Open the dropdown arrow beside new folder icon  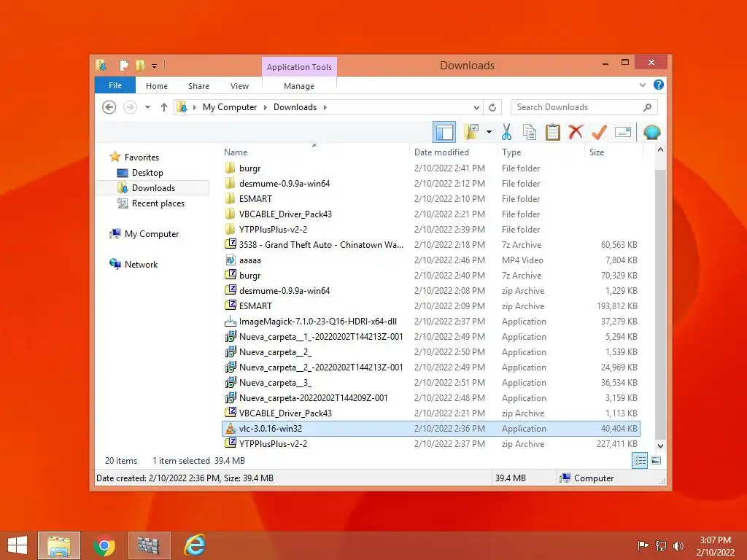(x=489, y=132)
